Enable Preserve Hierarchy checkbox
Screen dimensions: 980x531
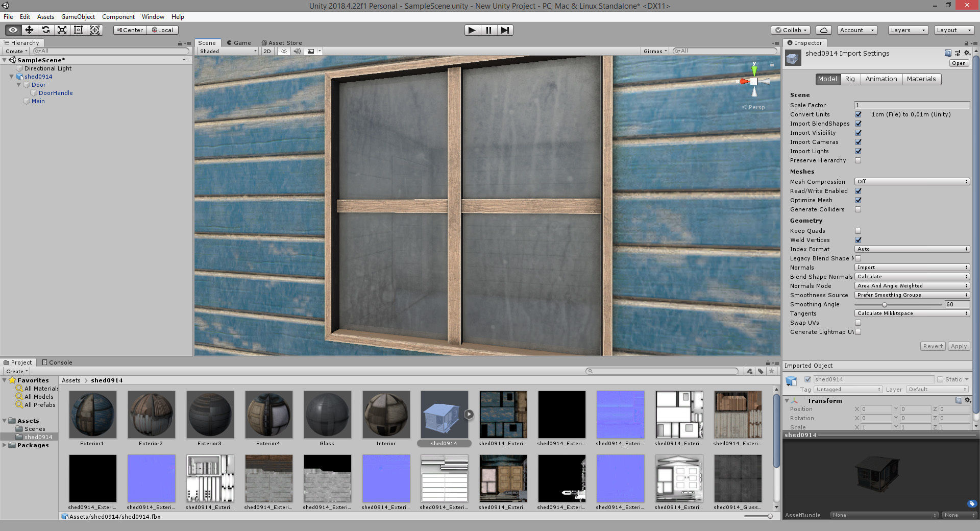(858, 160)
